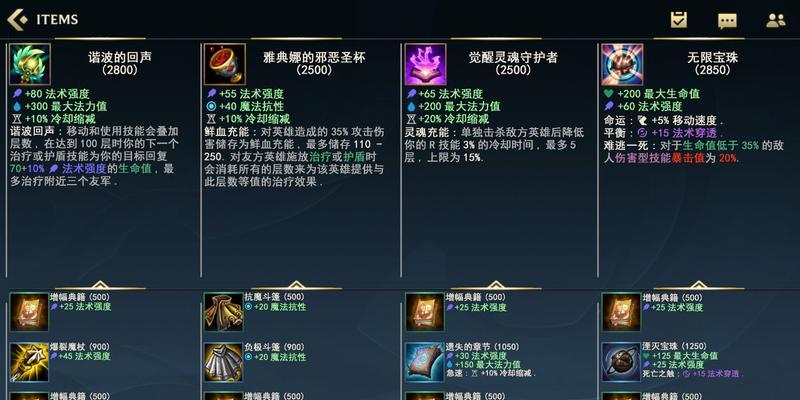Image resolution: width=800 pixels, height=400 pixels.
Task: Go back using the arrow beside ITEMS
Action: 17,19
